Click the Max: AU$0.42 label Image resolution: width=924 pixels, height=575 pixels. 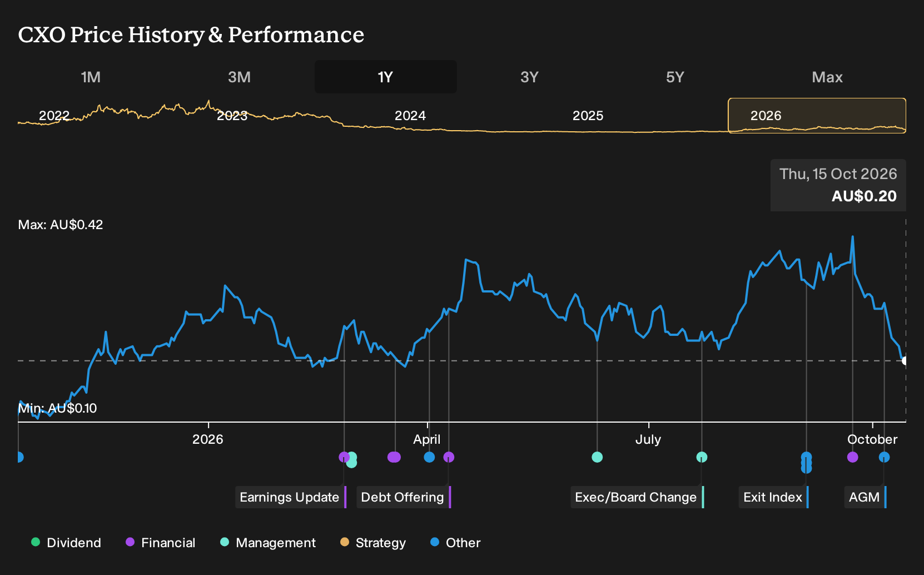coord(61,225)
